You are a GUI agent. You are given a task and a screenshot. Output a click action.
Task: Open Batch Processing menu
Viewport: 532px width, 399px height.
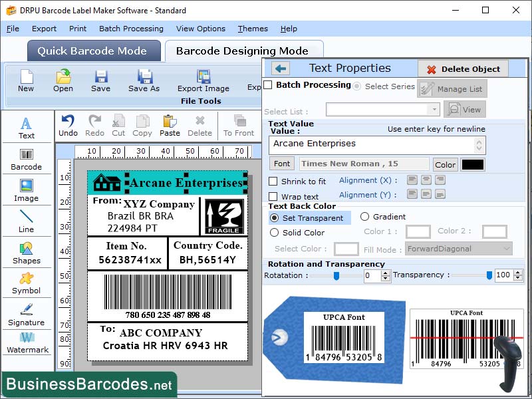click(131, 29)
